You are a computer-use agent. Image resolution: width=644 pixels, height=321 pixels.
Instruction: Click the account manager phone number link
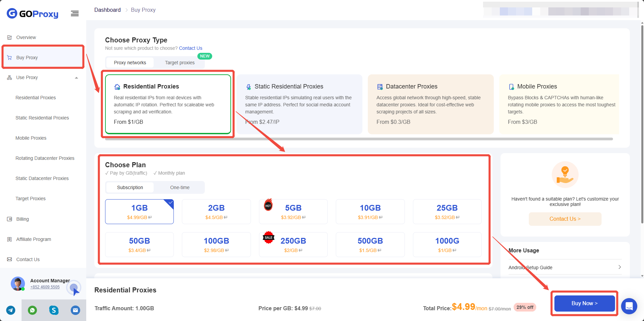click(x=45, y=287)
